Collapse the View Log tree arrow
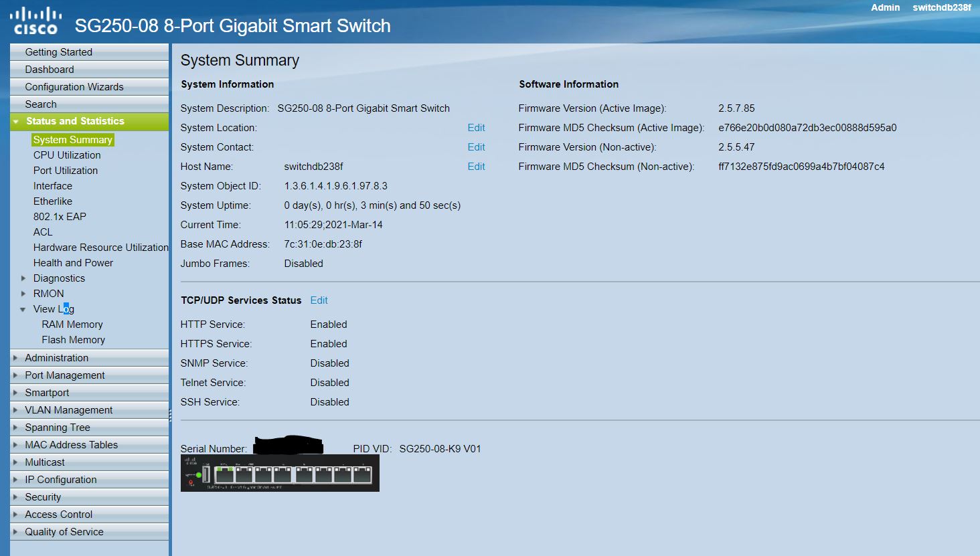 (x=23, y=309)
